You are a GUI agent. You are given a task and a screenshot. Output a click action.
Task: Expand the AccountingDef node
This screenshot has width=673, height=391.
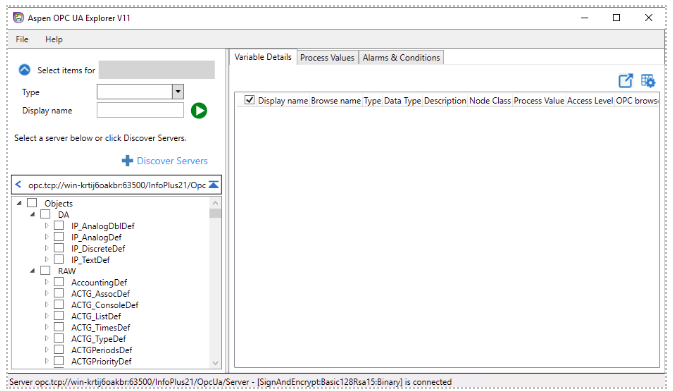(x=46, y=282)
